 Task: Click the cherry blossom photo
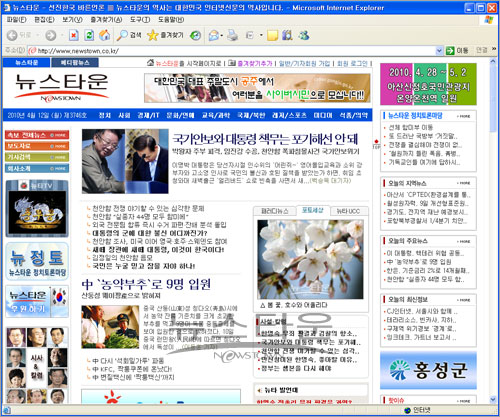(x=310, y=259)
